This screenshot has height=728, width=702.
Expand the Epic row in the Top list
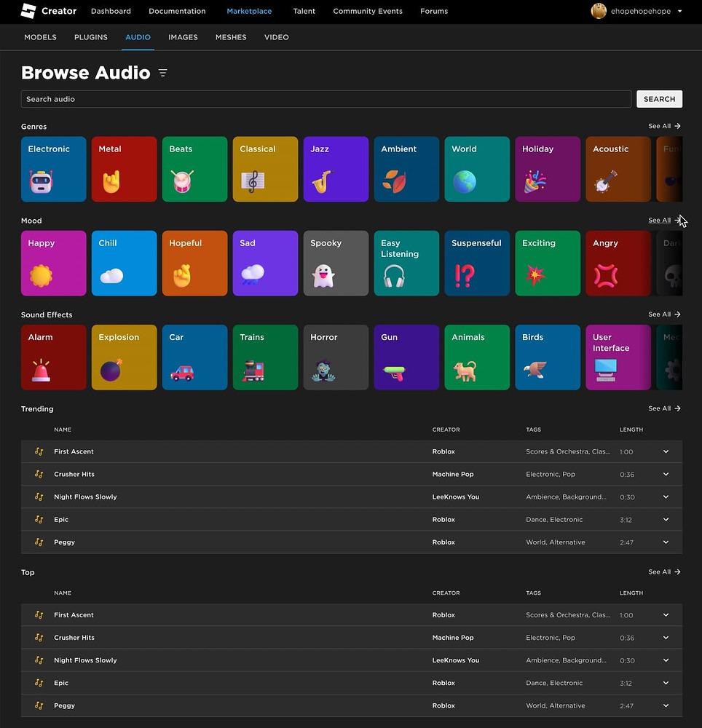point(666,683)
